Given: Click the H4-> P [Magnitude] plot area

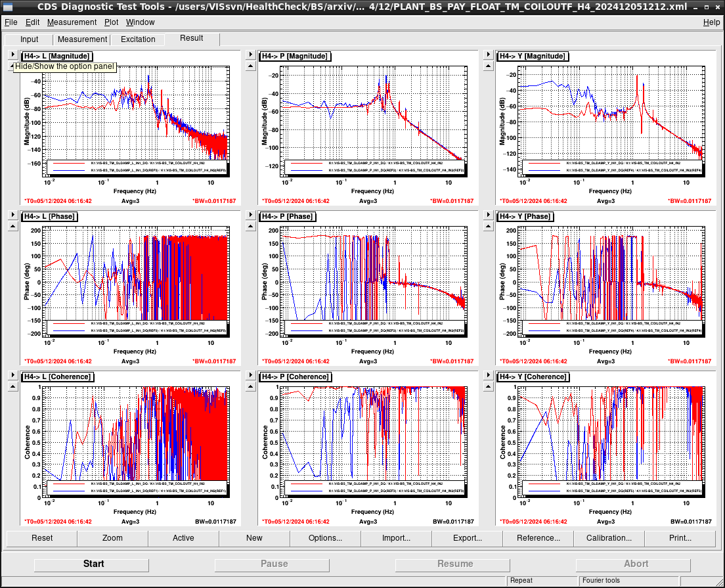Looking at the screenshot, I should pos(374,121).
